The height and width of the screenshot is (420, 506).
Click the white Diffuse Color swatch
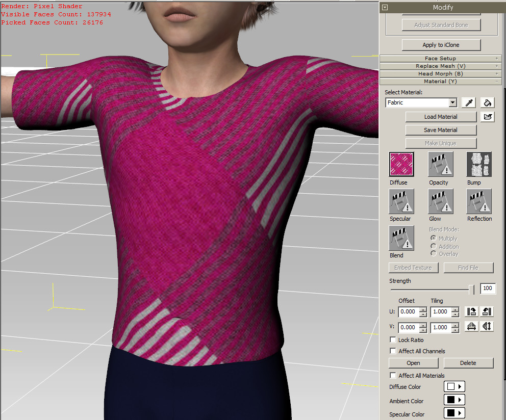point(451,386)
